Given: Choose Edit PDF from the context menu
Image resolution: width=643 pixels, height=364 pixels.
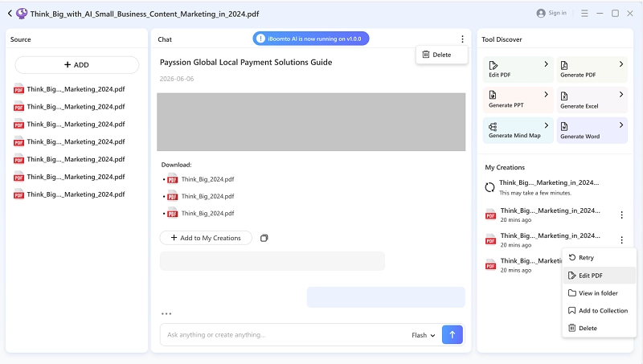Looking at the screenshot, I should [x=599, y=276].
